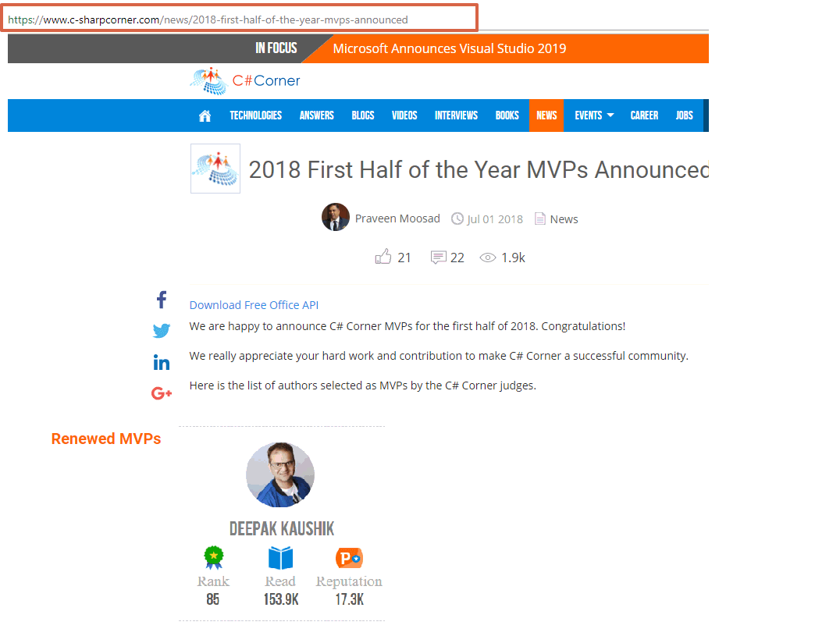Share the article on LinkedIn
Screen dimensions: 840x636
click(x=162, y=362)
